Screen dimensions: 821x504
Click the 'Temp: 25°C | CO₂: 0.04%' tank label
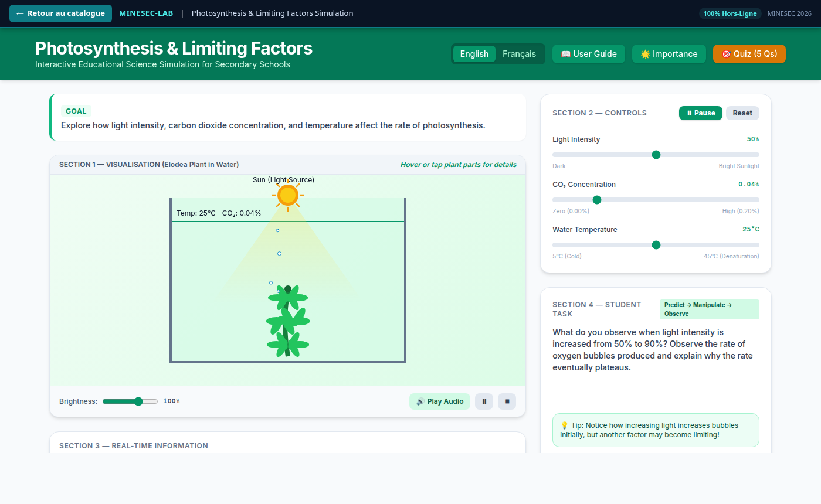[219, 213]
